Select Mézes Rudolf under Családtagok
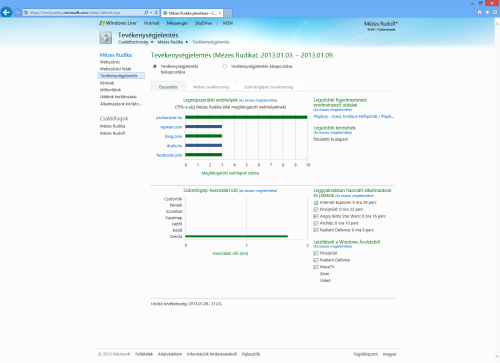 (x=112, y=133)
